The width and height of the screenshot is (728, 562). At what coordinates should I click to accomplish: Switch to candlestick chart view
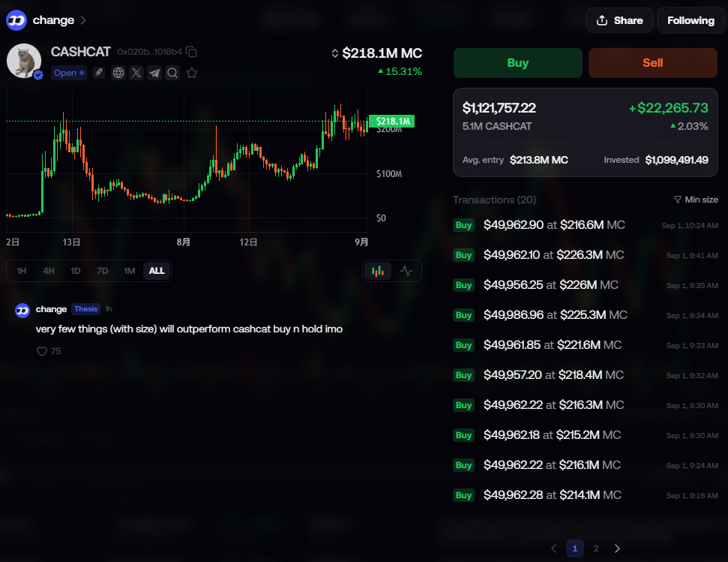tap(378, 271)
